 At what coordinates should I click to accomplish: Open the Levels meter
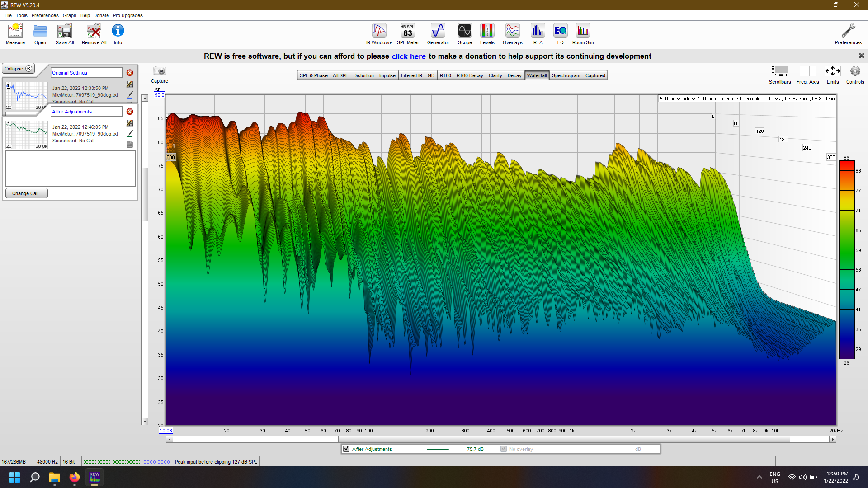[487, 34]
